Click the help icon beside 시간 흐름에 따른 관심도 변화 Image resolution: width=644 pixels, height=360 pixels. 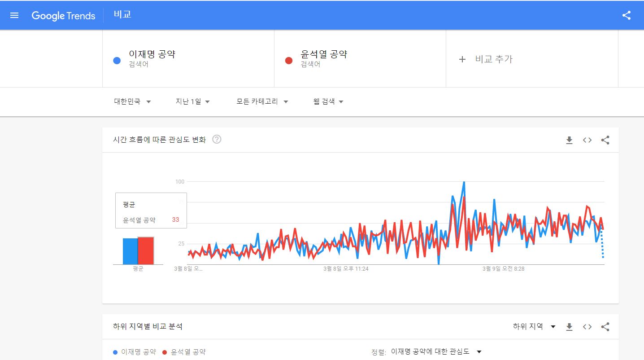[217, 140]
